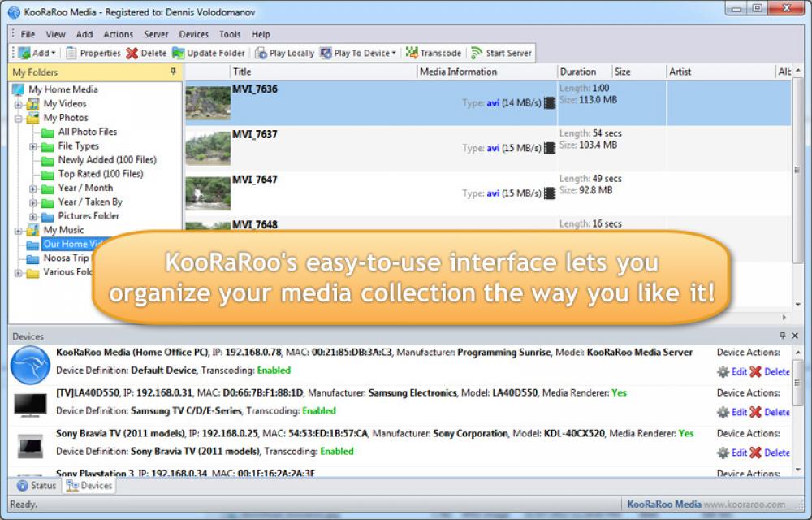
Task: Toggle the My Folders panel pin
Action: 174,71
